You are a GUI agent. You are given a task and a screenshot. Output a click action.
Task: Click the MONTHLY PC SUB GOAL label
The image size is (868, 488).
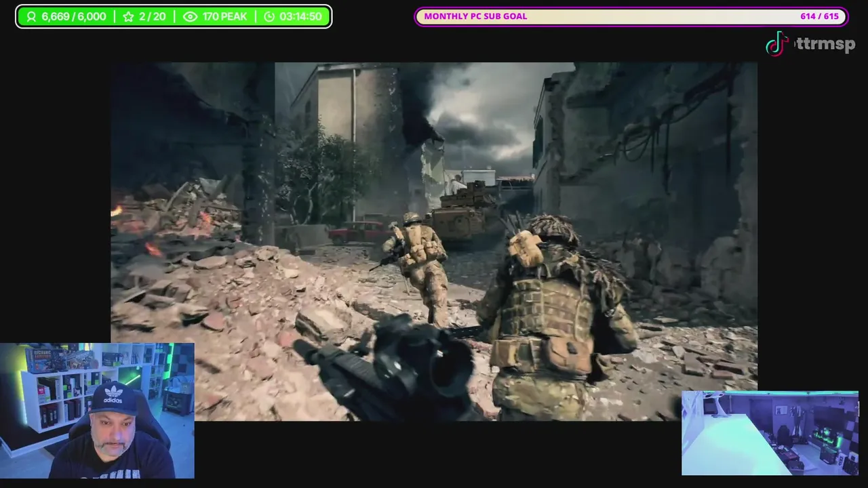point(475,16)
